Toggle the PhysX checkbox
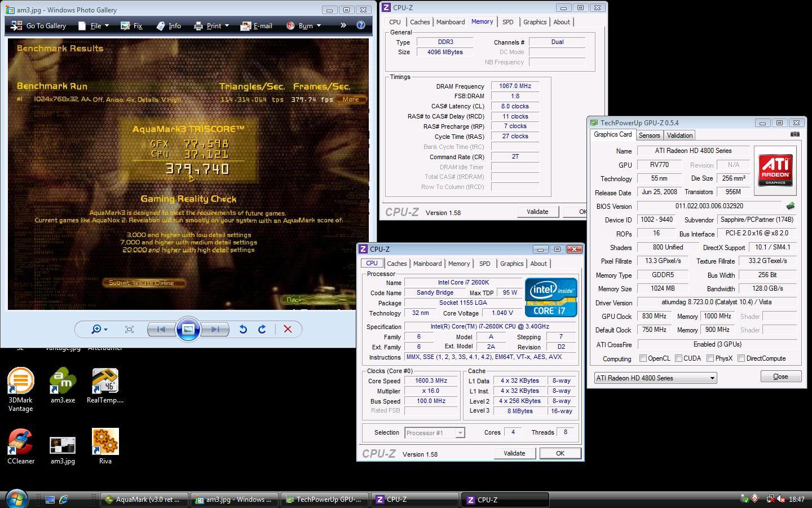812x508 pixels. click(710, 358)
